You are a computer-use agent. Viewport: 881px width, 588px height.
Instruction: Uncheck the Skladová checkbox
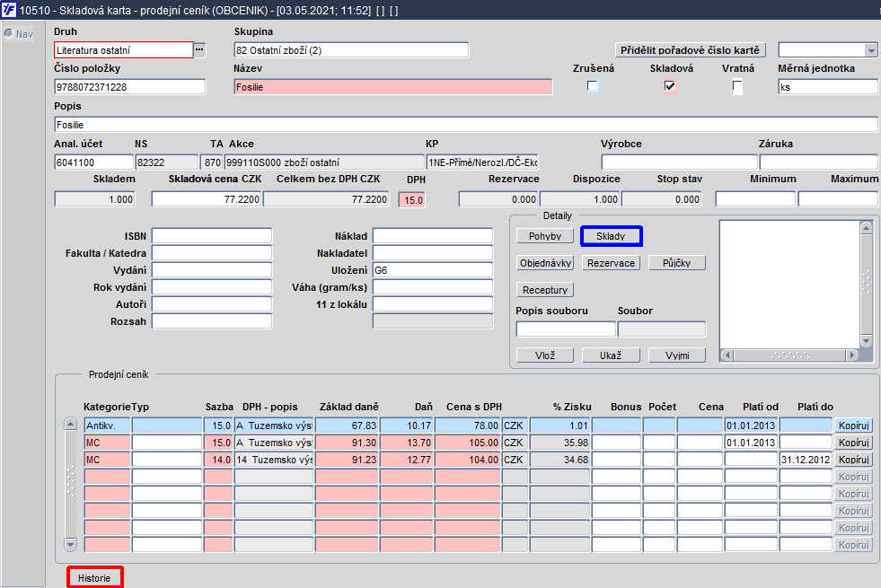(669, 87)
